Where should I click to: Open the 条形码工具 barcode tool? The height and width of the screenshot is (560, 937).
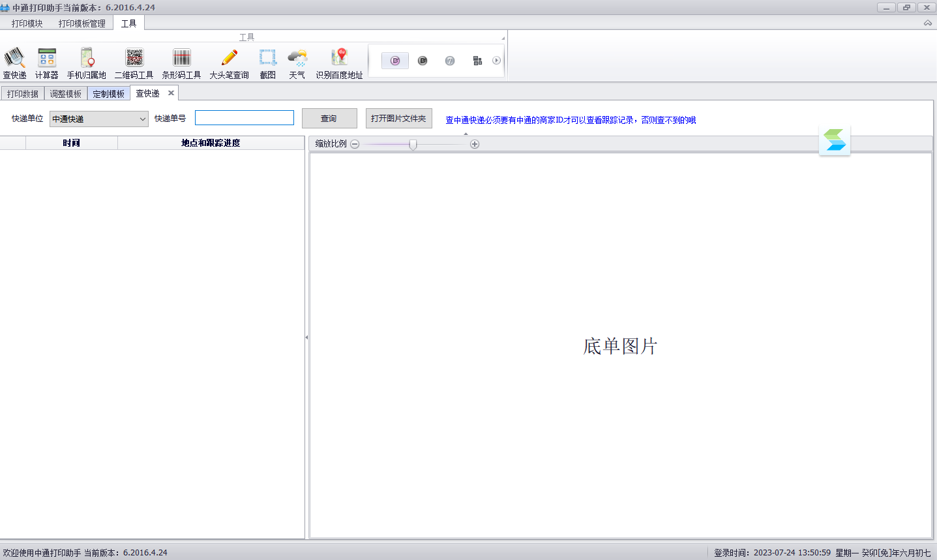(x=182, y=63)
